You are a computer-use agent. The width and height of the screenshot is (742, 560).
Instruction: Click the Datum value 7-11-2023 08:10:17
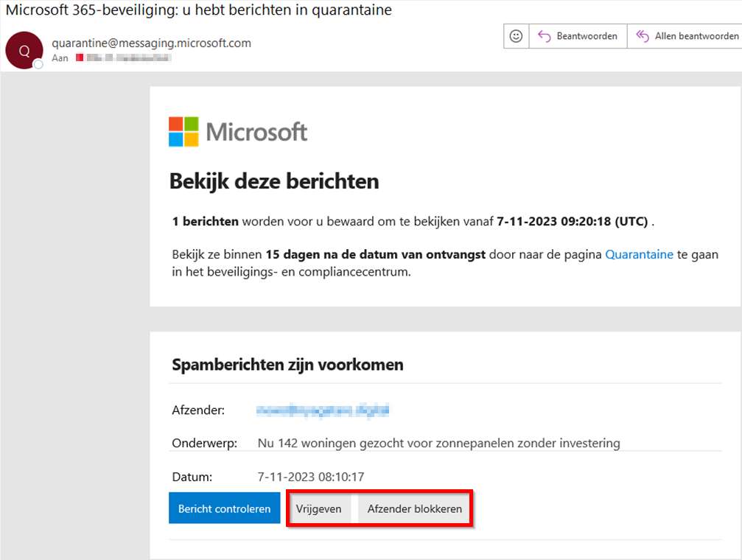[x=312, y=477]
